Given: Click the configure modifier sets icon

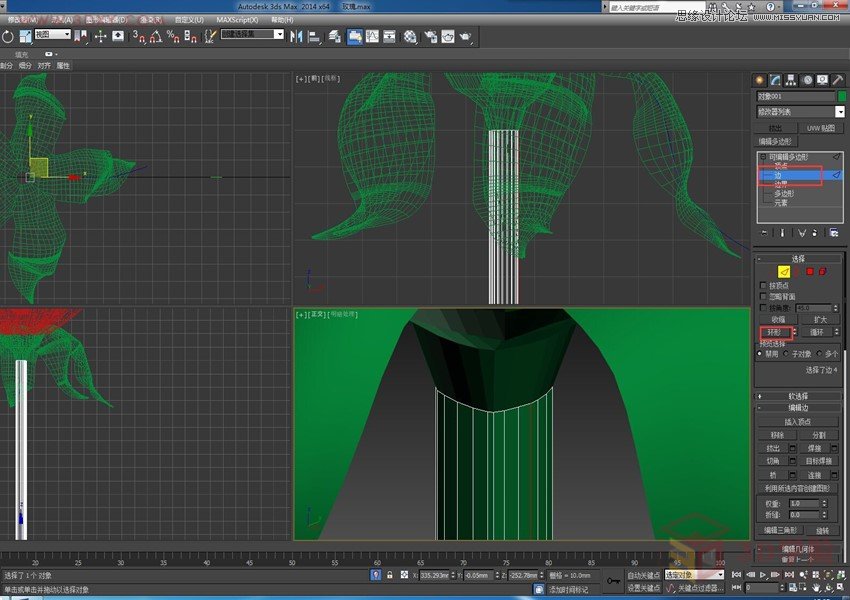Looking at the screenshot, I should pos(834,233).
